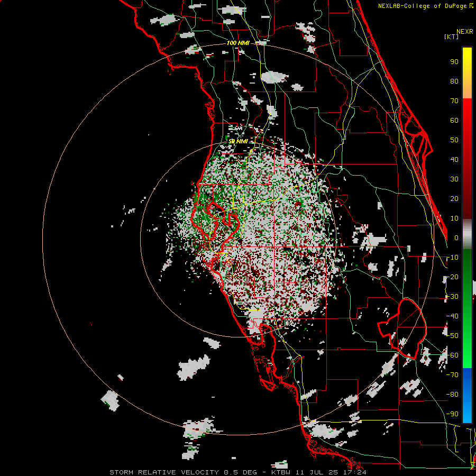Image resolution: width=476 pixels, height=476 pixels.
Task: Click the 30 value on the velocity scale
Action: click(x=454, y=179)
